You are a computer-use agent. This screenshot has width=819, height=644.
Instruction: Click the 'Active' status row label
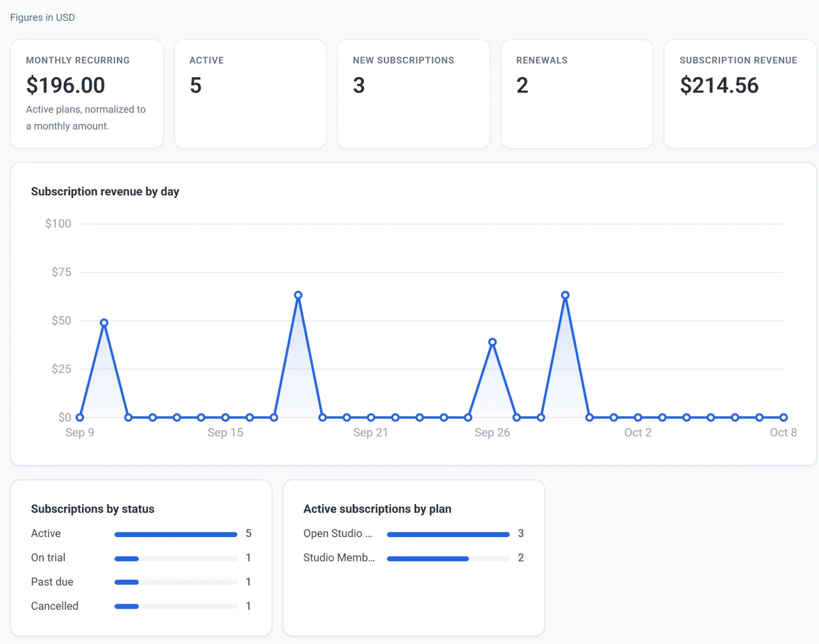pyautogui.click(x=46, y=534)
